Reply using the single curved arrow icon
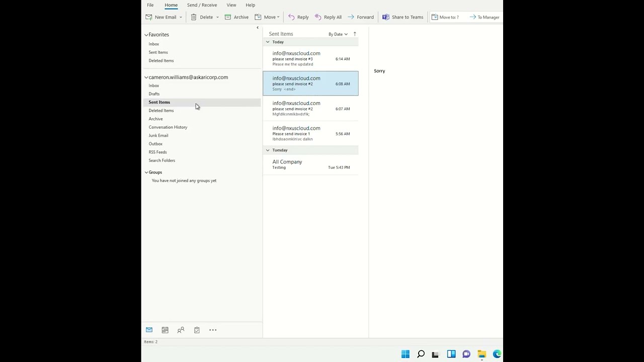The height and width of the screenshot is (362, 644). tap(291, 17)
